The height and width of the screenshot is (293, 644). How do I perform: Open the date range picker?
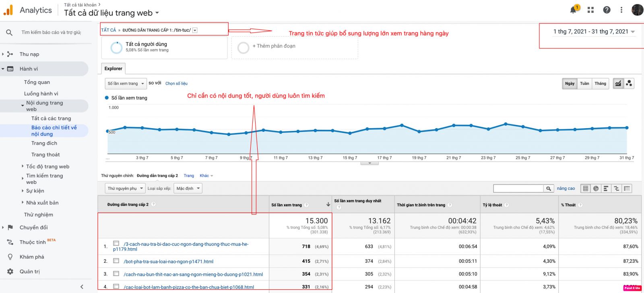coord(594,31)
